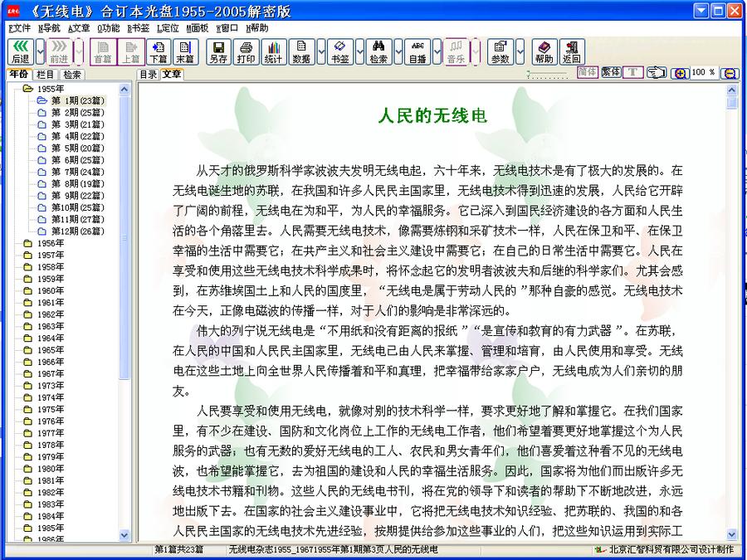This screenshot has width=747, height=560.
Task: Click the 前进 (forward) toolbar button
Action: [x=59, y=52]
